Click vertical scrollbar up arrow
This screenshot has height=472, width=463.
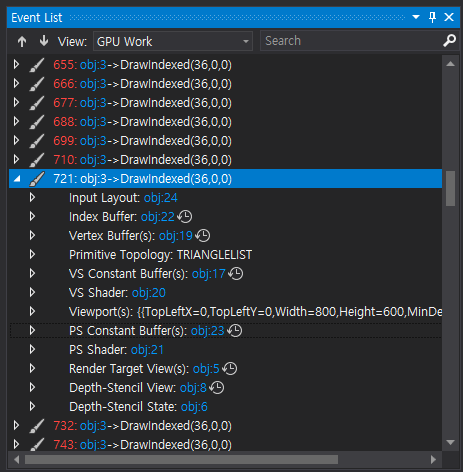point(450,64)
